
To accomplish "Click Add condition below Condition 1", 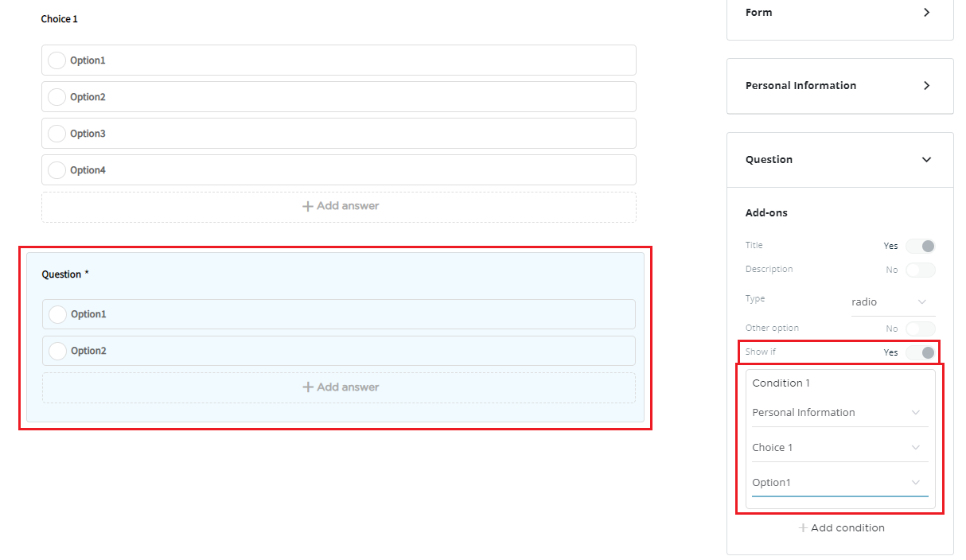I will tap(841, 528).
